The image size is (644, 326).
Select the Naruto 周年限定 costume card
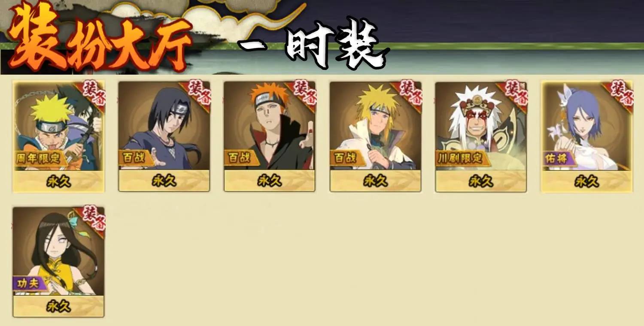pyautogui.click(x=58, y=136)
